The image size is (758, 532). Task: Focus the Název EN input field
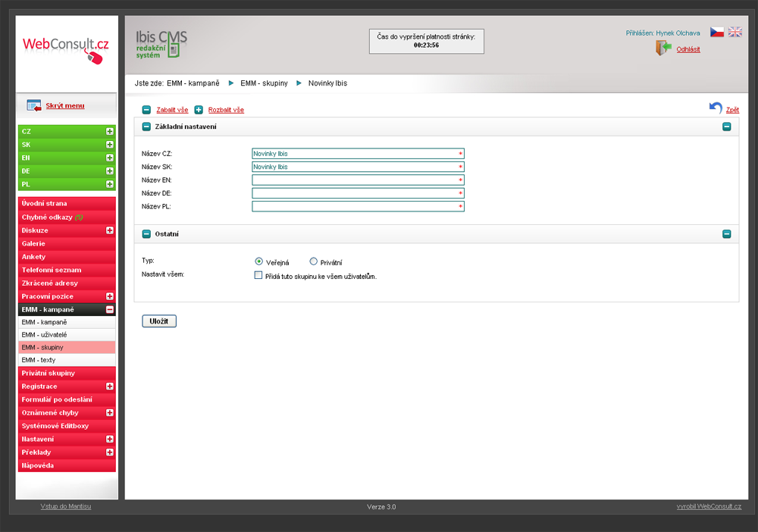pyautogui.click(x=359, y=180)
